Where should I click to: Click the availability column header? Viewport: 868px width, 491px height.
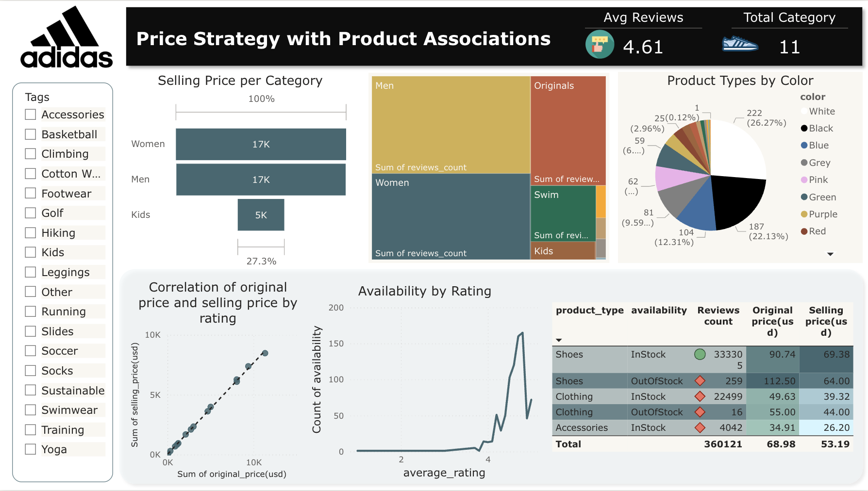[x=659, y=311]
